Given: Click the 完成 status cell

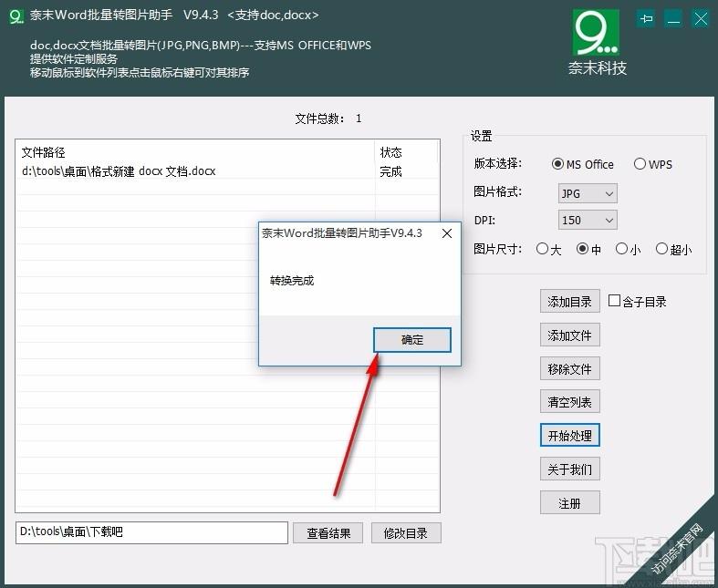Looking at the screenshot, I should point(391,171).
